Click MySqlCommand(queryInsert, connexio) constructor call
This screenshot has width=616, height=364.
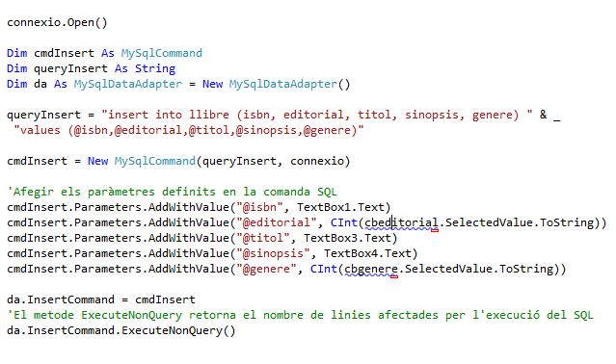(x=232, y=161)
